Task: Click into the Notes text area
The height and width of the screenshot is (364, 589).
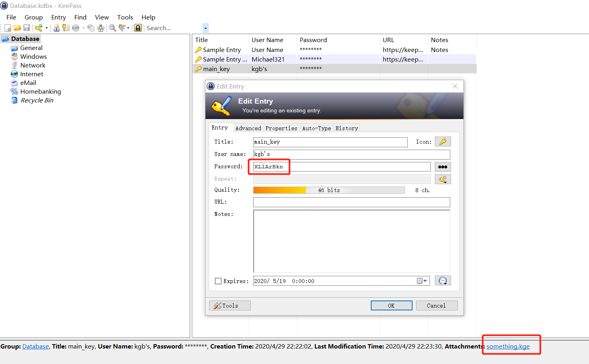Action: pyautogui.click(x=352, y=241)
